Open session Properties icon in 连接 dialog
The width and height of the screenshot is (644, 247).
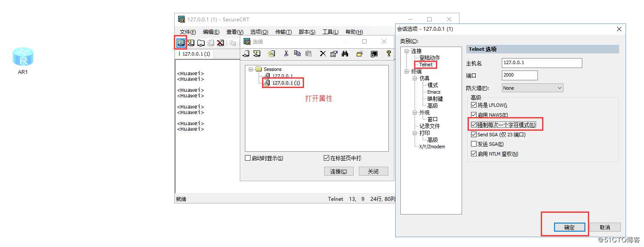(334, 53)
